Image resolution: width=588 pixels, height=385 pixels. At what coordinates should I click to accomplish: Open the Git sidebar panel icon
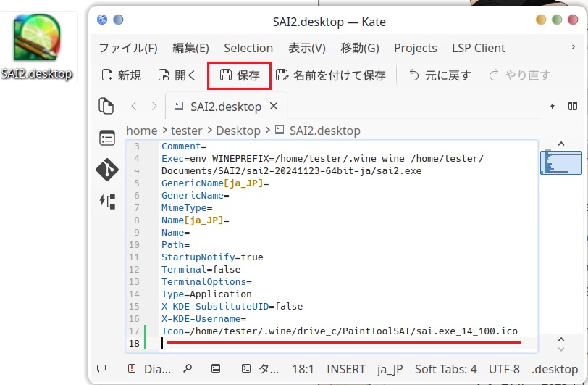pos(106,170)
